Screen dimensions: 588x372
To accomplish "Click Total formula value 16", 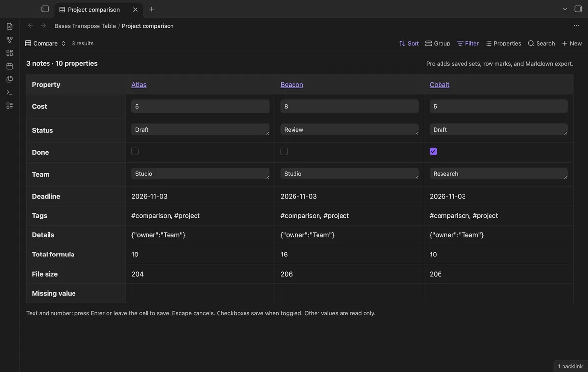I will click(x=284, y=255).
